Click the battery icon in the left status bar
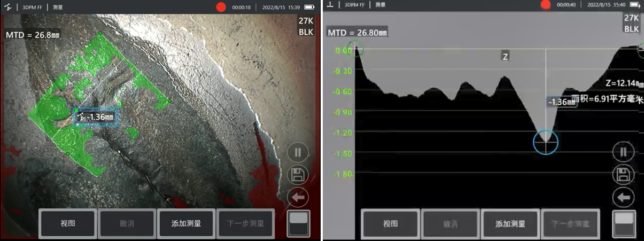Viewport: 644px width, 241px height. click(x=309, y=7)
